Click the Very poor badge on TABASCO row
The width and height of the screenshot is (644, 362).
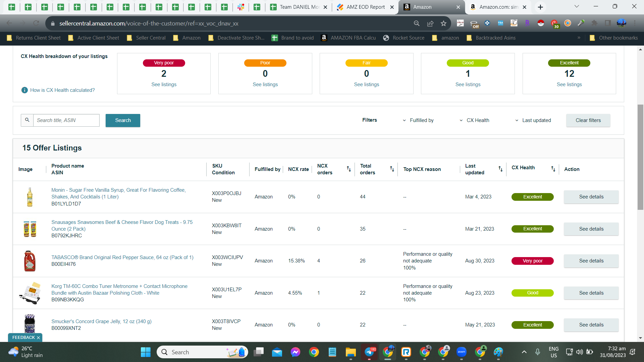[x=533, y=261]
